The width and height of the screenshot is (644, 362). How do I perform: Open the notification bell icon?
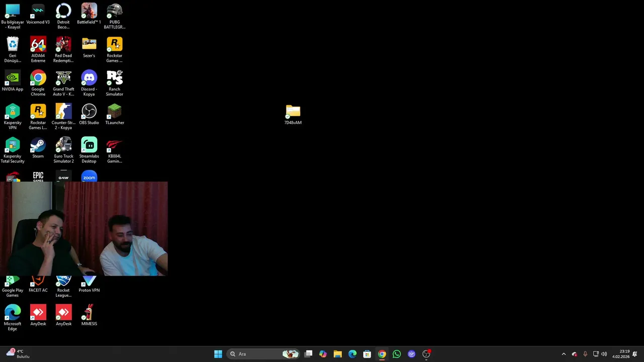point(635,354)
